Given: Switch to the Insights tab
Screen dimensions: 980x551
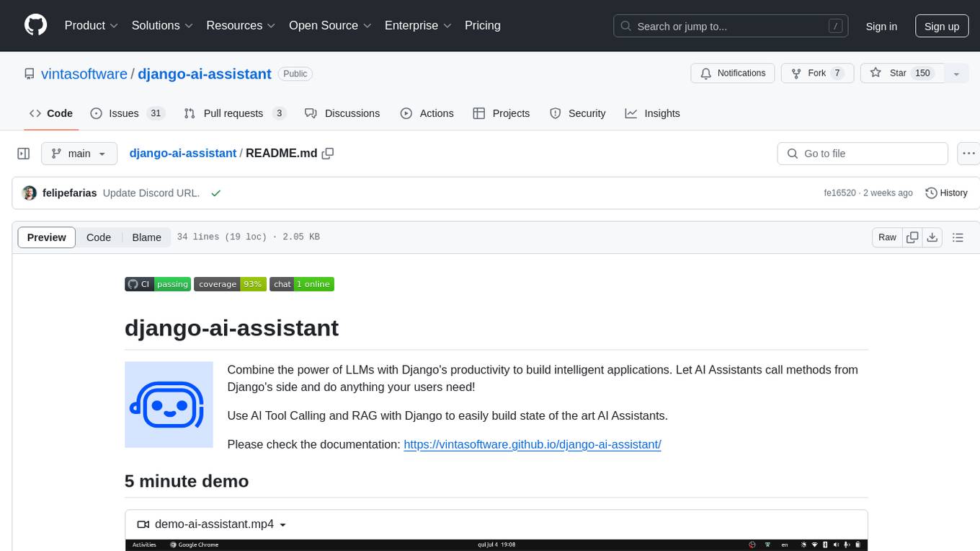Looking at the screenshot, I should 652,113.
